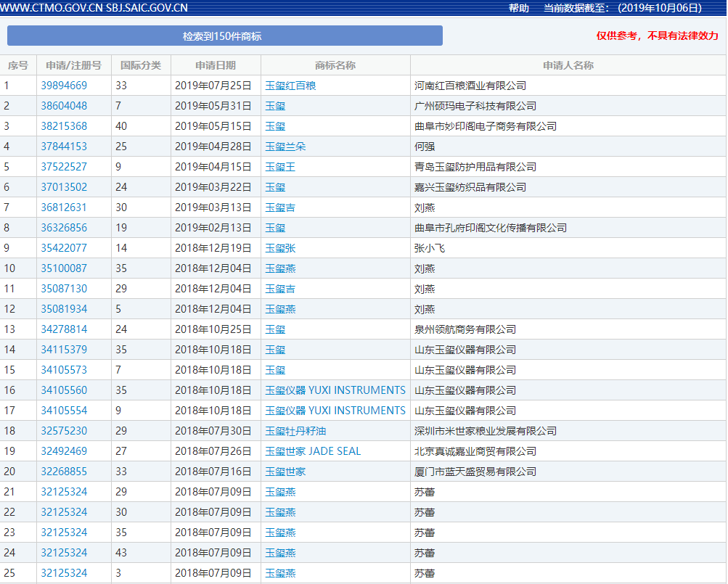Open 32125324 in row 24 class 43
Screen dimensions: 728x584
pos(64,553)
